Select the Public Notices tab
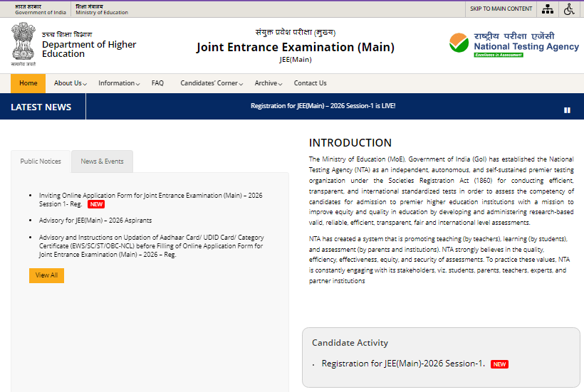 pos(41,161)
